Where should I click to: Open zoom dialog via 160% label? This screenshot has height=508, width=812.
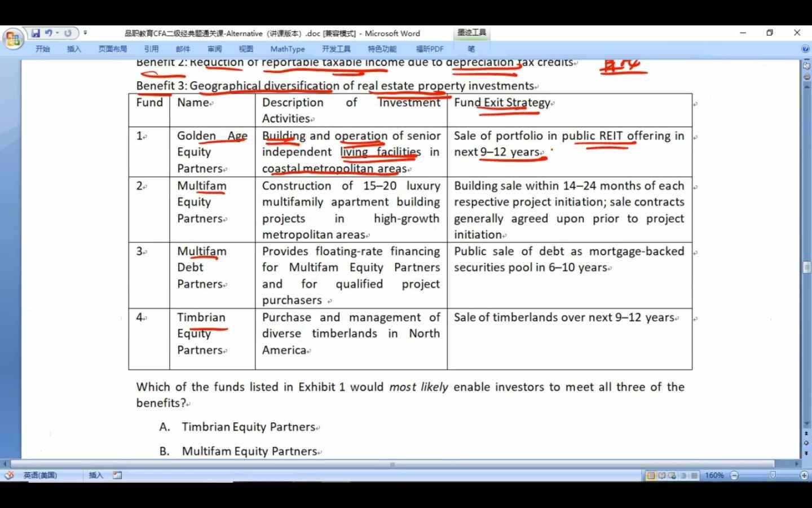pos(714,475)
